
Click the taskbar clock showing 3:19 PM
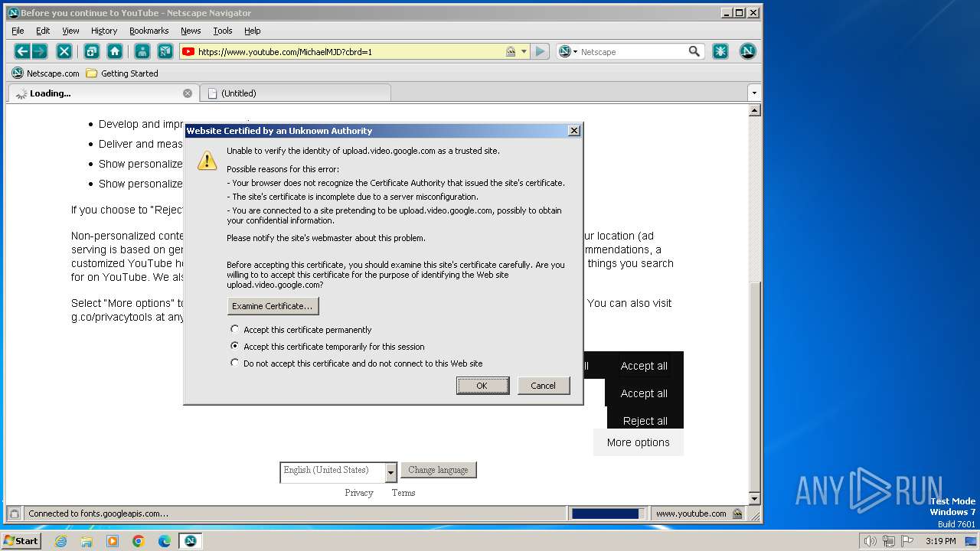(x=940, y=541)
